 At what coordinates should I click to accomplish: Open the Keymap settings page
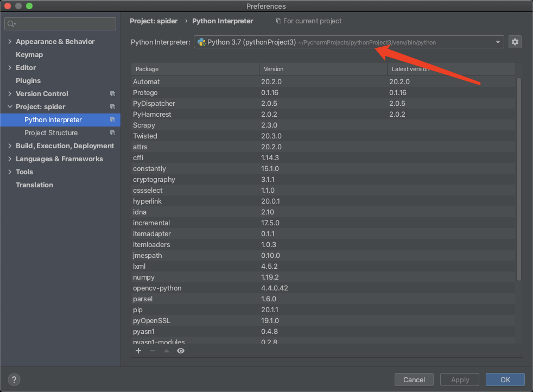pyautogui.click(x=29, y=55)
